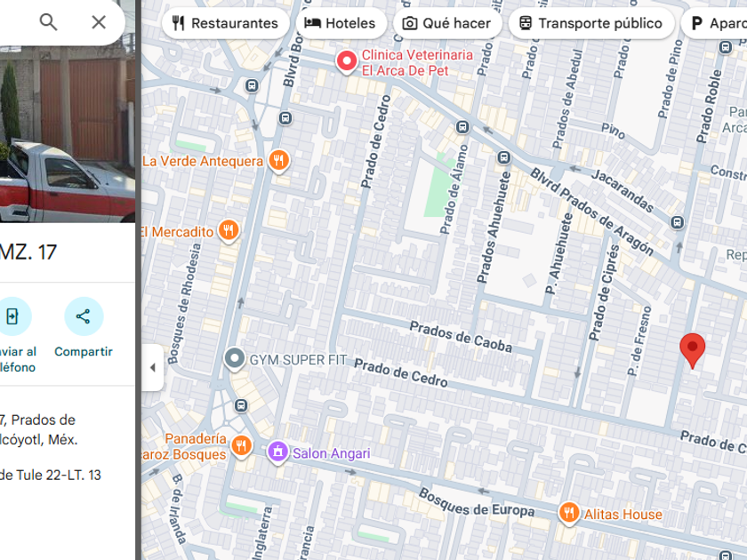Click the Salon Angari purple pin
The height and width of the screenshot is (560, 747).
tap(277, 452)
